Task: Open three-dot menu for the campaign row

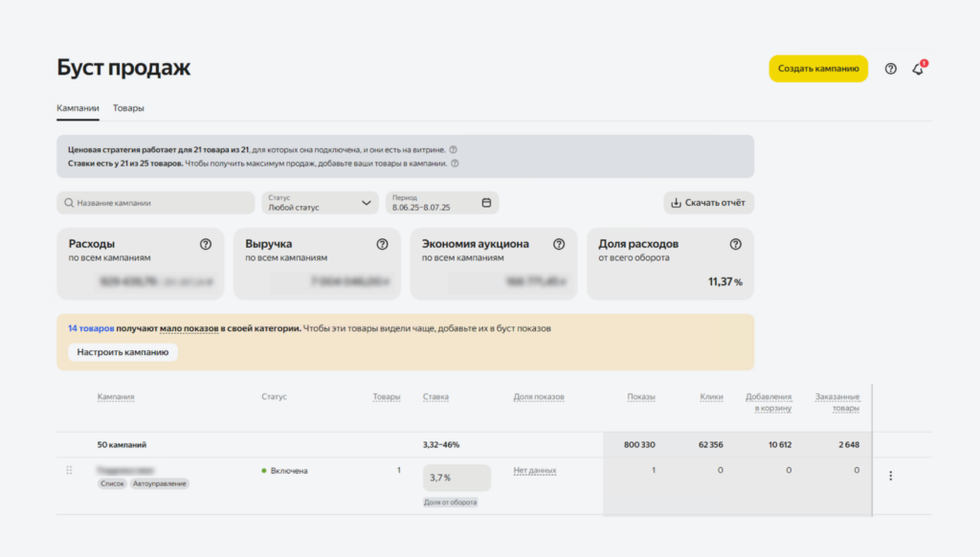Action: [891, 476]
